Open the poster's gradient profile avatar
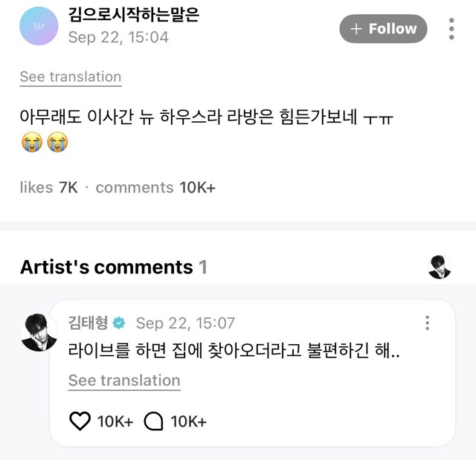Screen dimensions: 476x460 coord(39,26)
